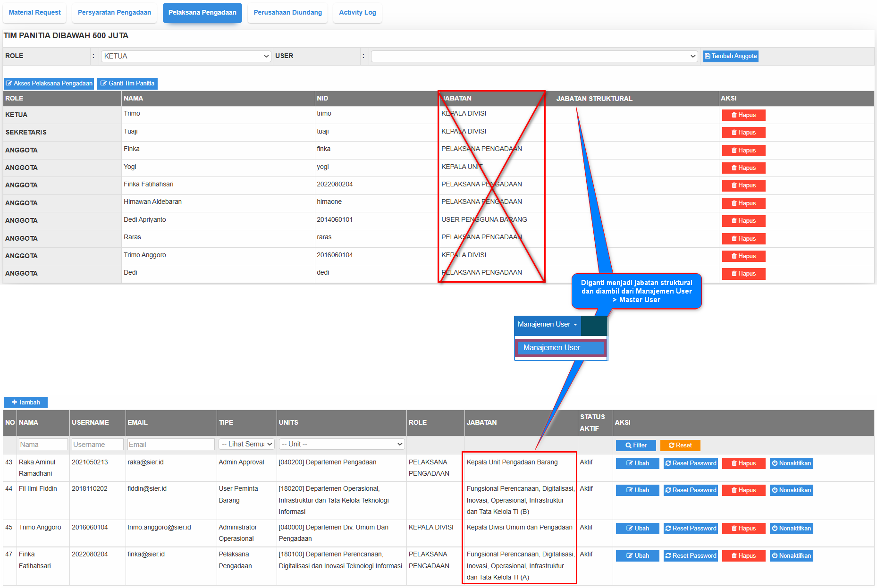Click Ubah for user finka@sier.id
This screenshot has width=877, height=588.
[638, 556]
